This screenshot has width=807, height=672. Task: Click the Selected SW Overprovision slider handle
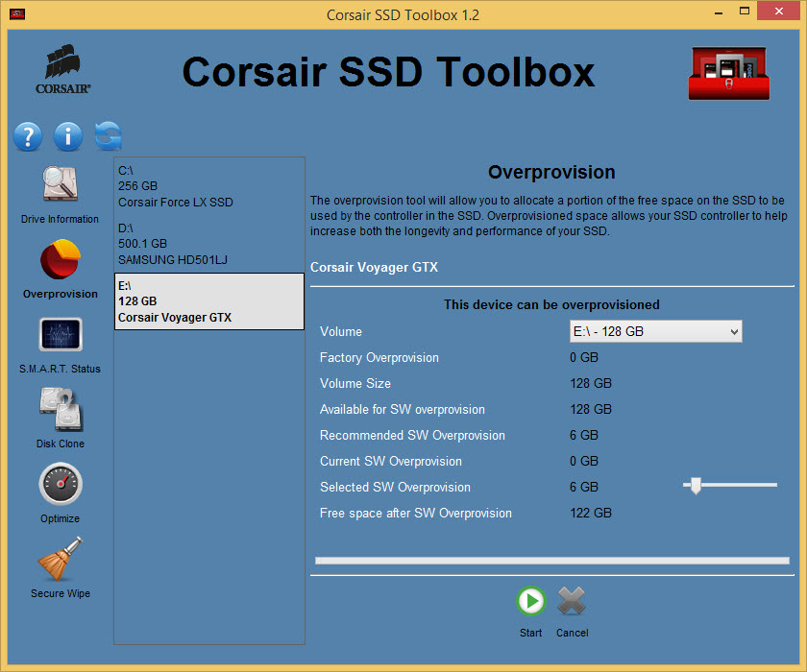point(696,486)
